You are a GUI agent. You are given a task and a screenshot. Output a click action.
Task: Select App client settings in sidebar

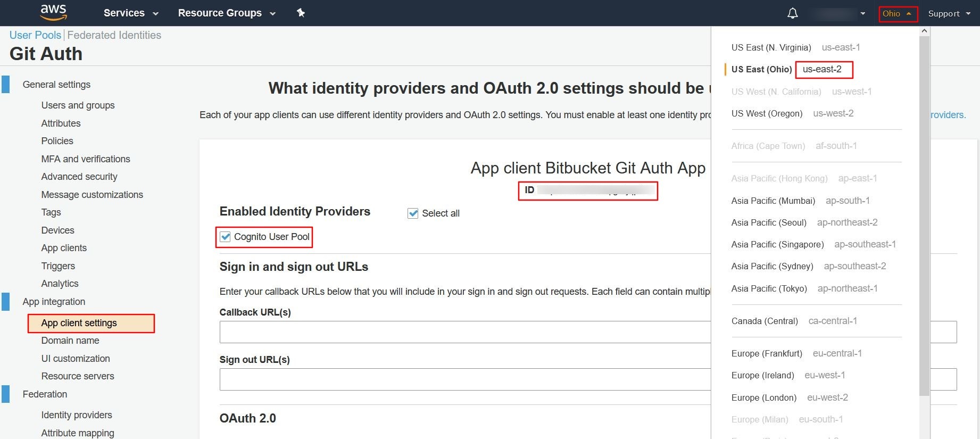tap(79, 323)
